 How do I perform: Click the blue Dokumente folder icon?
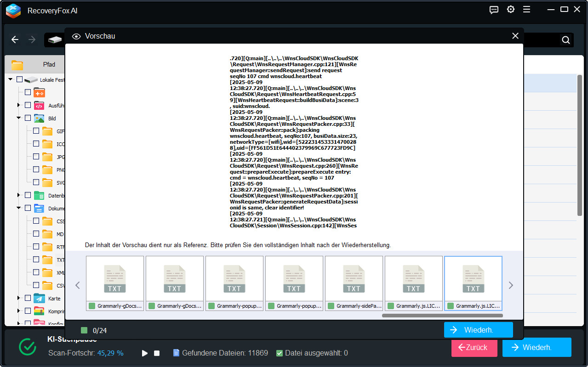point(39,208)
